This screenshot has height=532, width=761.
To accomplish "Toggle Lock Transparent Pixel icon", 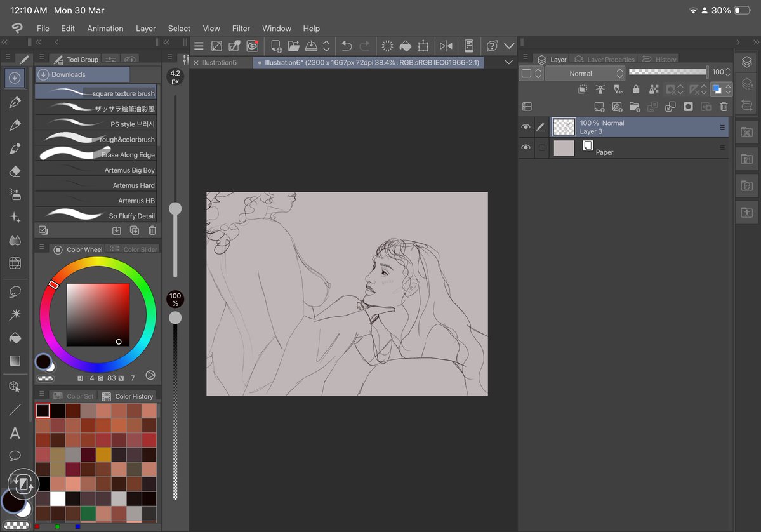I will [x=654, y=90].
